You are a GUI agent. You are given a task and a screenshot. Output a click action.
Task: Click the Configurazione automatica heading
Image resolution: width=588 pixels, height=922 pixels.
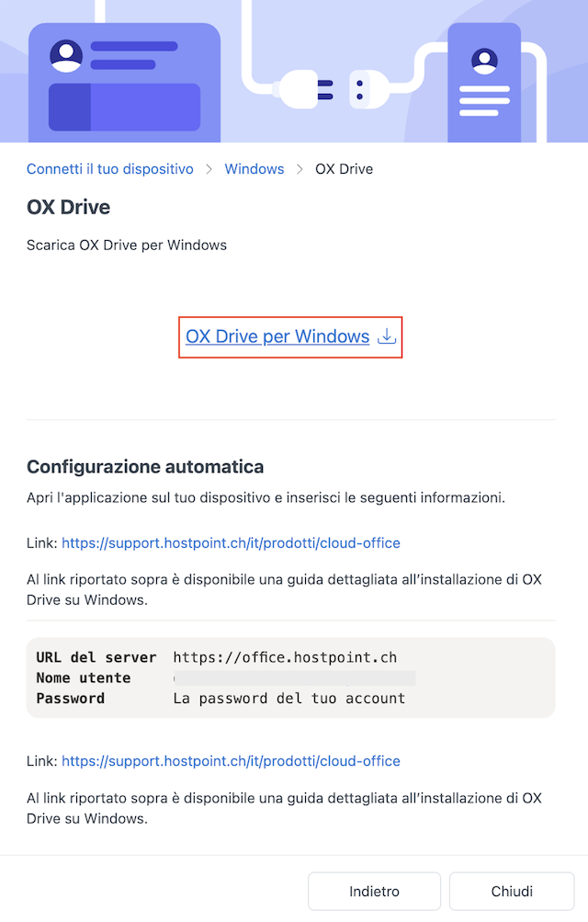145,467
